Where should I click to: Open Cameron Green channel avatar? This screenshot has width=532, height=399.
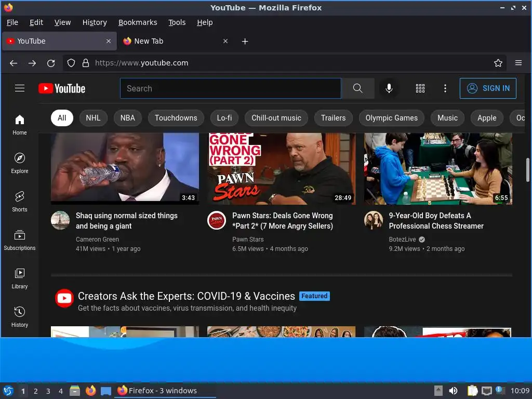pyautogui.click(x=60, y=220)
